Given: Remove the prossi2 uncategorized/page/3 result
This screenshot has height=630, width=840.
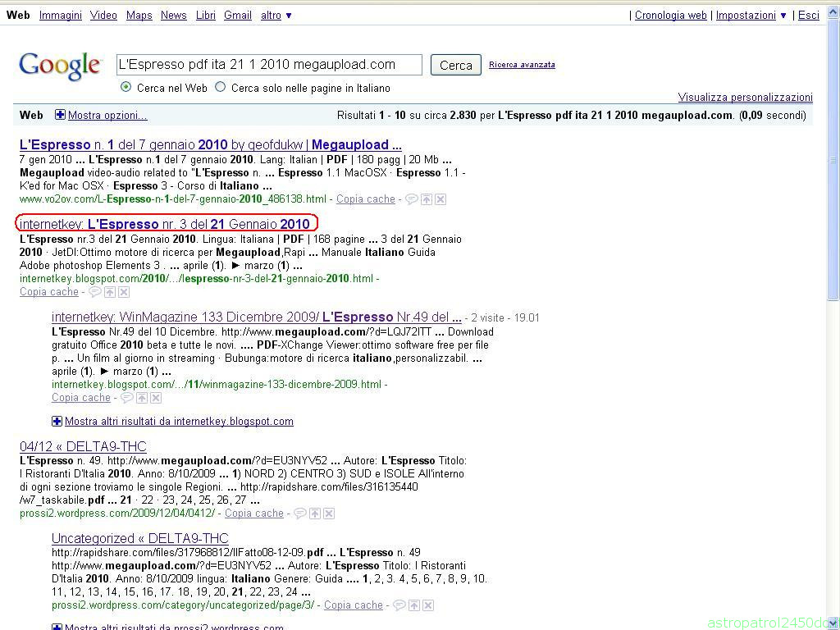Looking at the screenshot, I should [x=428, y=605].
